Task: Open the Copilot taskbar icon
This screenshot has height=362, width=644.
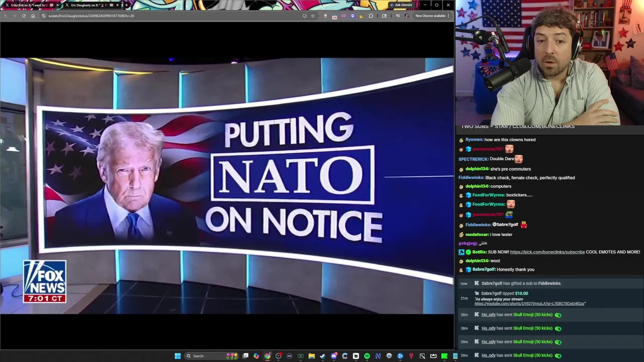Action: click(x=256, y=356)
